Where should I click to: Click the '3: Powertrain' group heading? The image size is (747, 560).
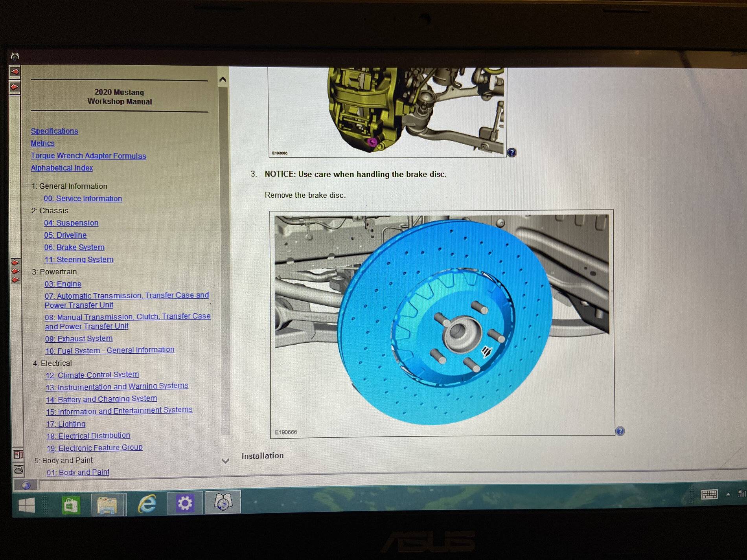click(54, 272)
